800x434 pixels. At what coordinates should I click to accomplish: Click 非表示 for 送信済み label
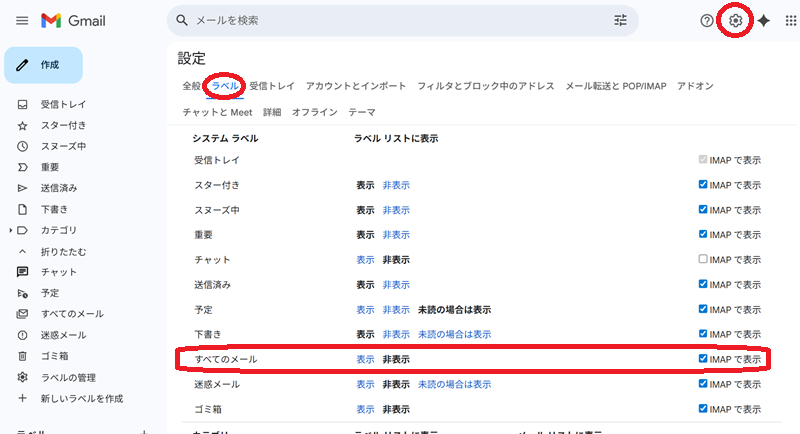tap(396, 285)
